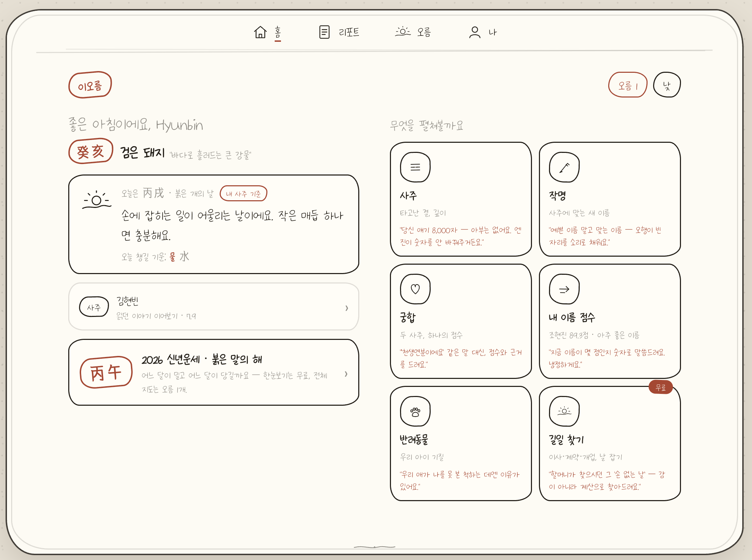This screenshot has height=560, width=752.
Task: Click the quote 바다로 흘러드는 큰 강물
Action: click(210, 155)
